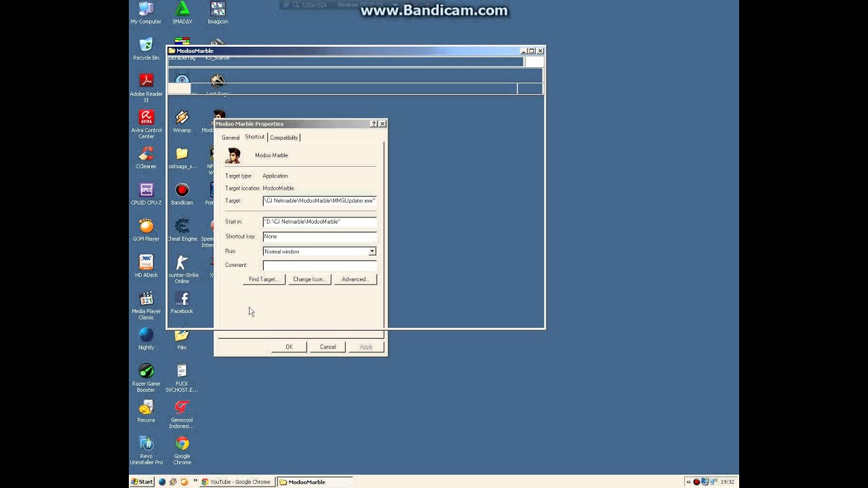This screenshot has height=488, width=868.
Task: Open CCleaner desktop shortcut
Action: [x=146, y=157]
